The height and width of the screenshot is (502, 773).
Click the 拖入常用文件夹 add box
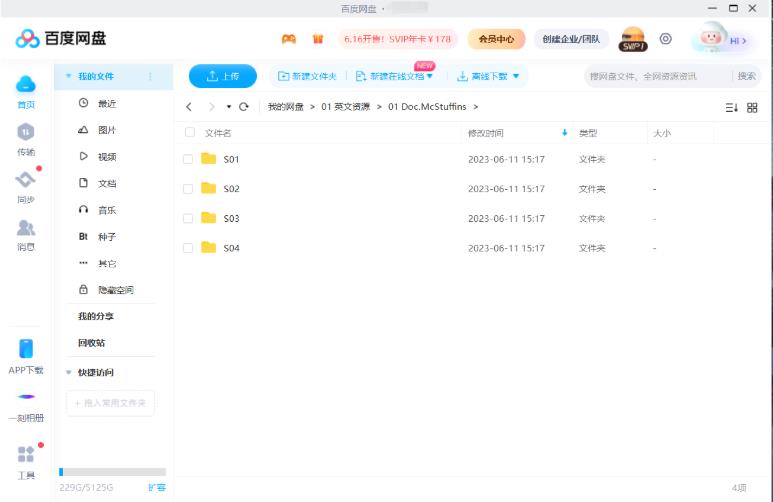point(110,403)
